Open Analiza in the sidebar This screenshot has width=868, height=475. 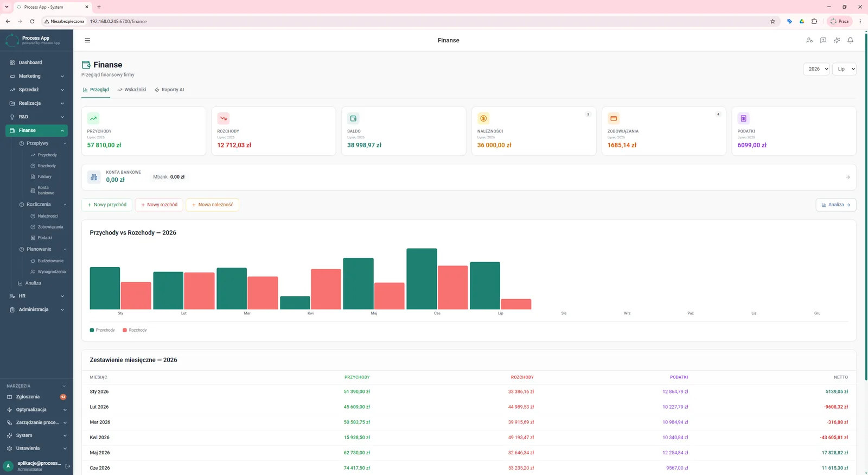pos(33,283)
